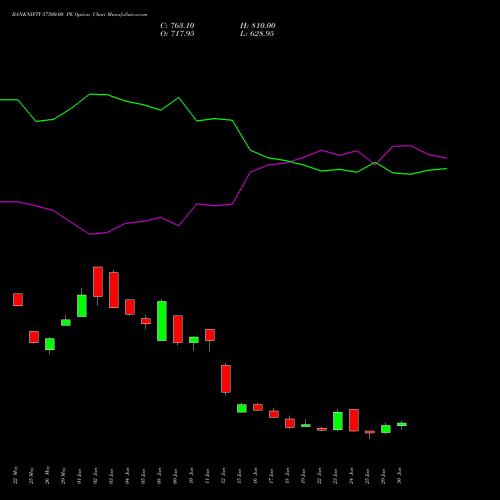Click the 12 Jun date label
Image resolution: width=500 pixels, height=500 pixels.
[x=223, y=476]
